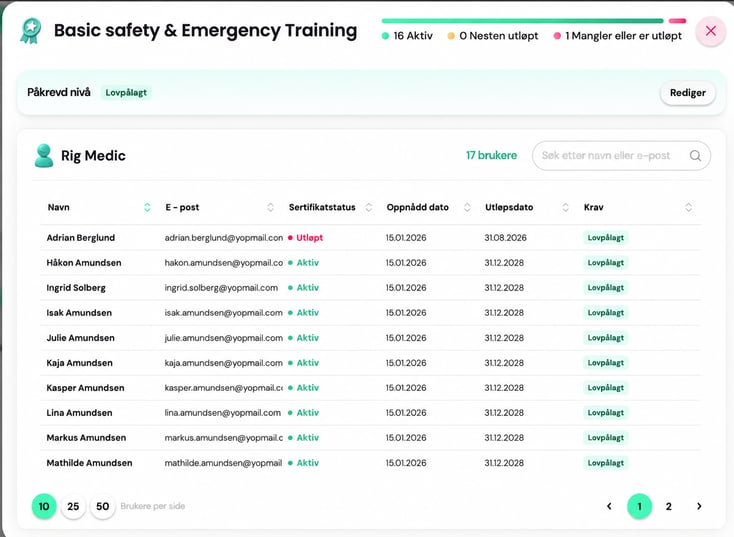Show 25 users per page
Image resolution: width=734 pixels, height=537 pixels.
[x=73, y=506]
